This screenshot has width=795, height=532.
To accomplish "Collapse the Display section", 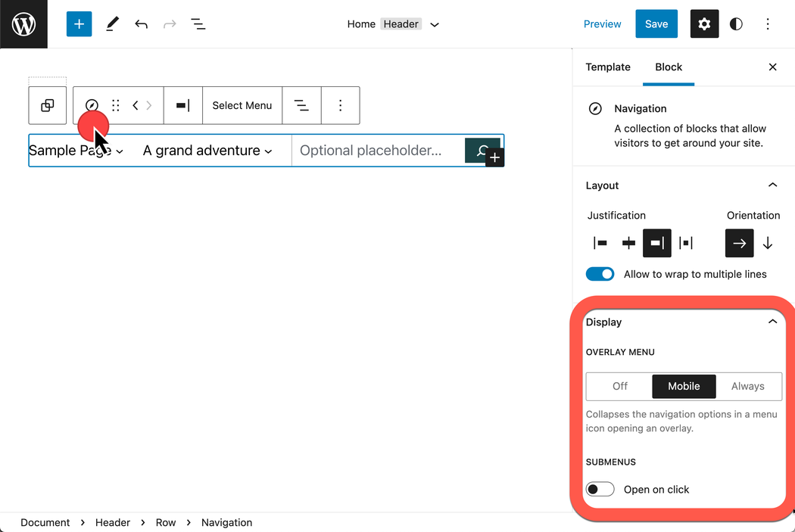I will point(772,322).
